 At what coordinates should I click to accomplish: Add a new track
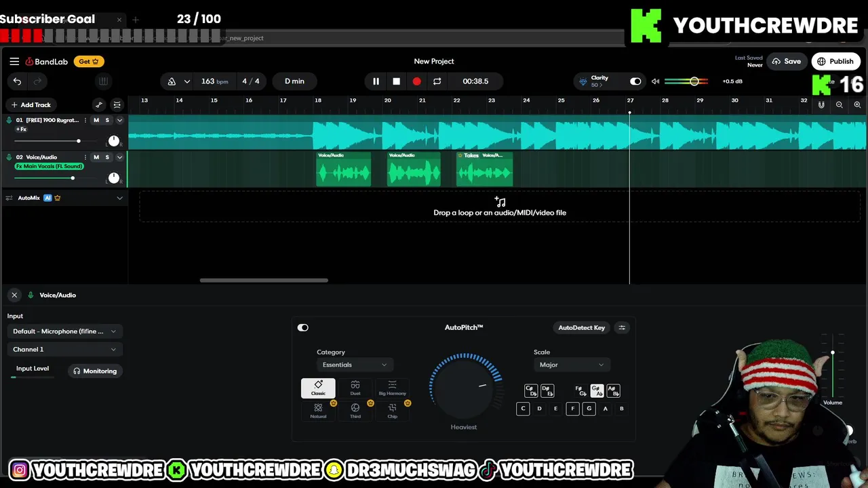point(31,105)
